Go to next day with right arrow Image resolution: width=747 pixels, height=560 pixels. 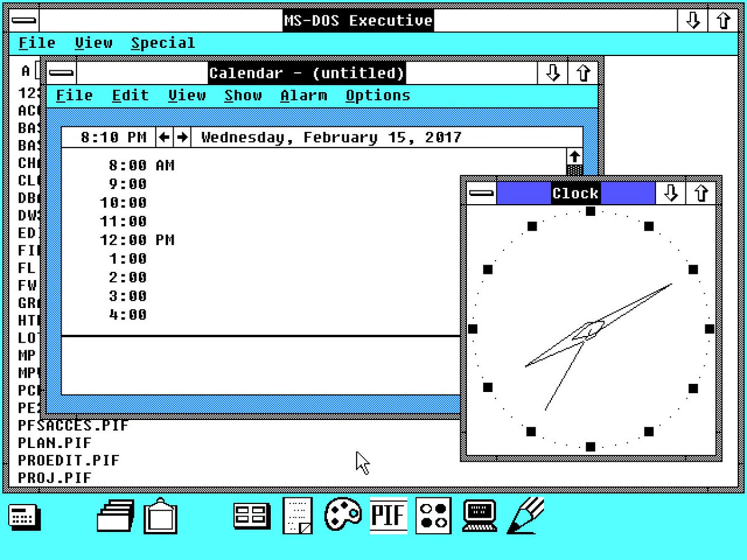point(182,138)
